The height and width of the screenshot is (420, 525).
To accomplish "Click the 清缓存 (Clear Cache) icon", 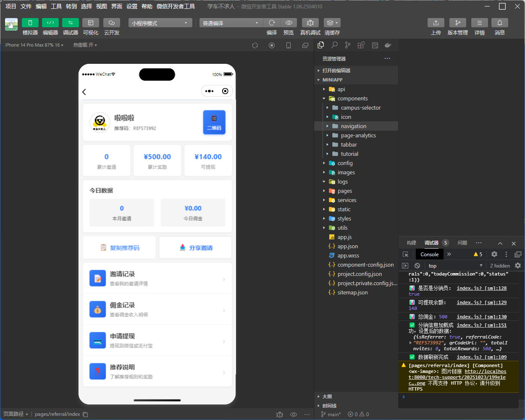I will click(x=331, y=23).
